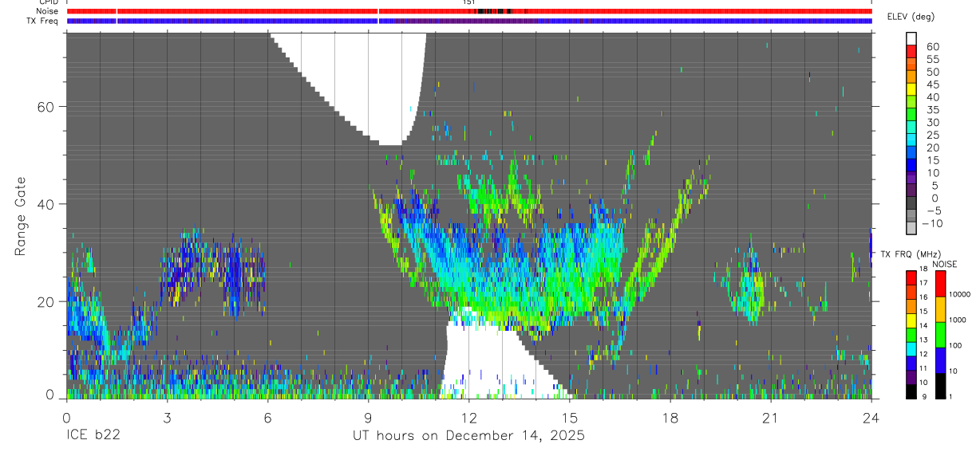Click the ELEV color bar label 30
The height and width of the screenshot is (452, 980).
tap(933, 122)
